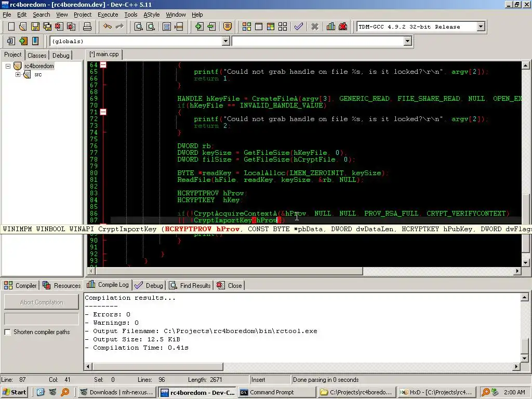Print the file using printer icon
This screenshot has height=399, width=532.
(87, 26)
